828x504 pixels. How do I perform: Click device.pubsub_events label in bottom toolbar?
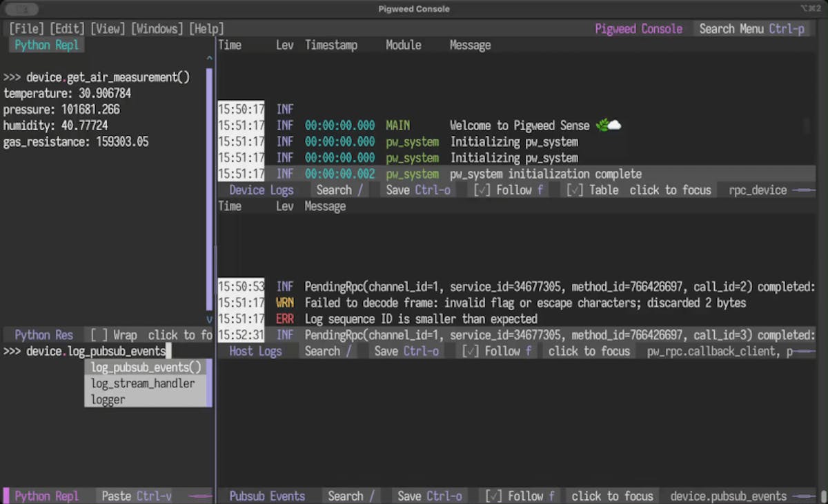click(x=729, y=496)
